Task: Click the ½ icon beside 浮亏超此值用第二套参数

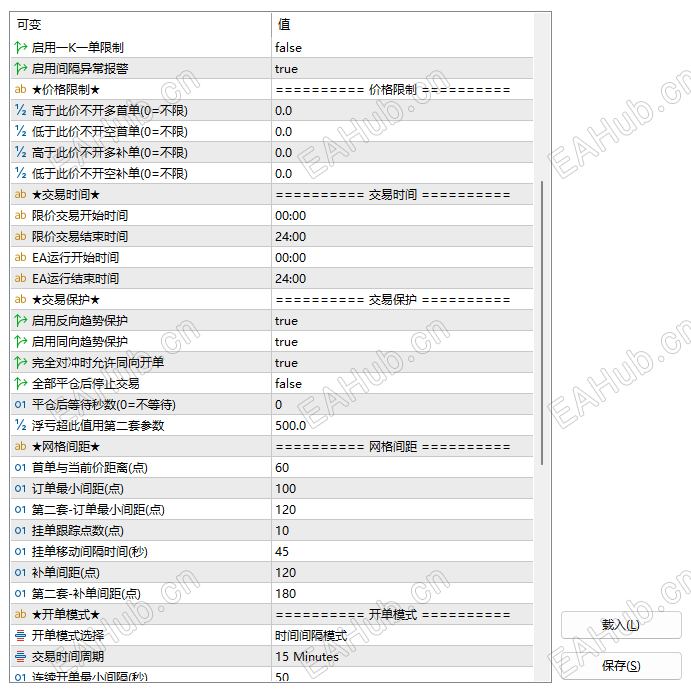Action: [20, 425]
